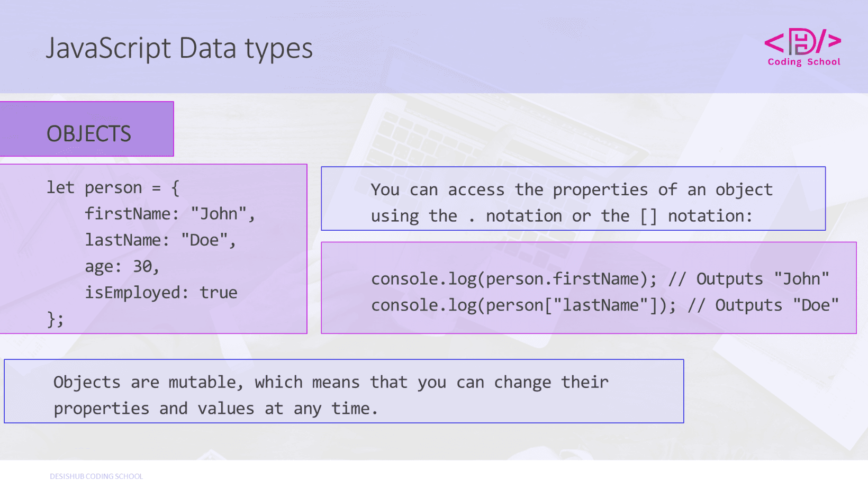
Task: Click the '[]' bracket notation symbol in explanation
Action: 648,216
